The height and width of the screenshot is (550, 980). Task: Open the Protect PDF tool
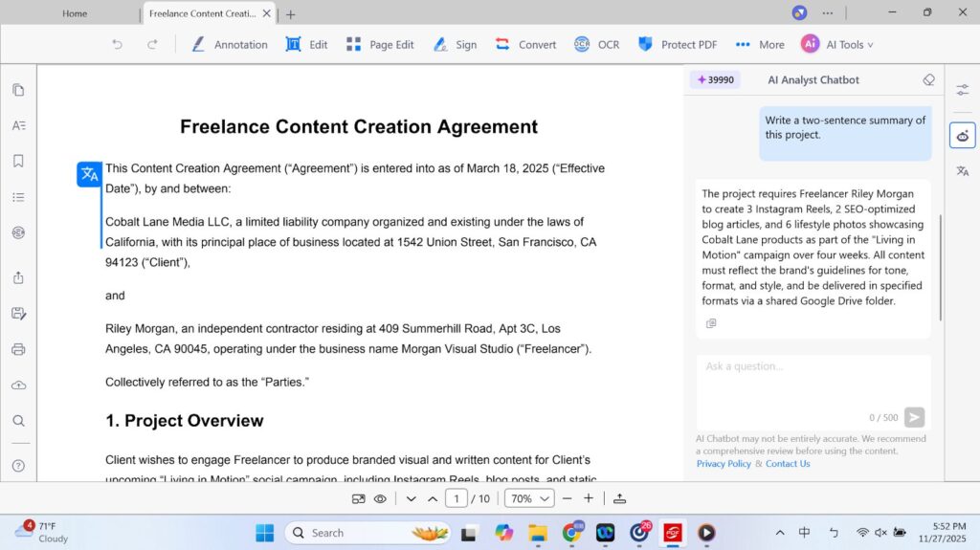point(677,44)
